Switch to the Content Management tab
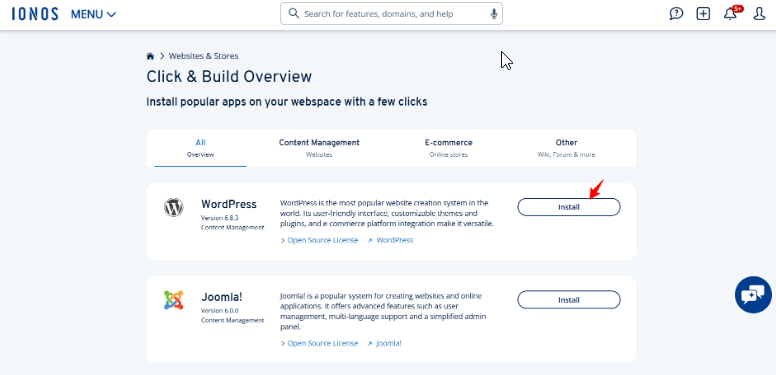This screenshot has width=776, height=375. [x=319, y=148]
